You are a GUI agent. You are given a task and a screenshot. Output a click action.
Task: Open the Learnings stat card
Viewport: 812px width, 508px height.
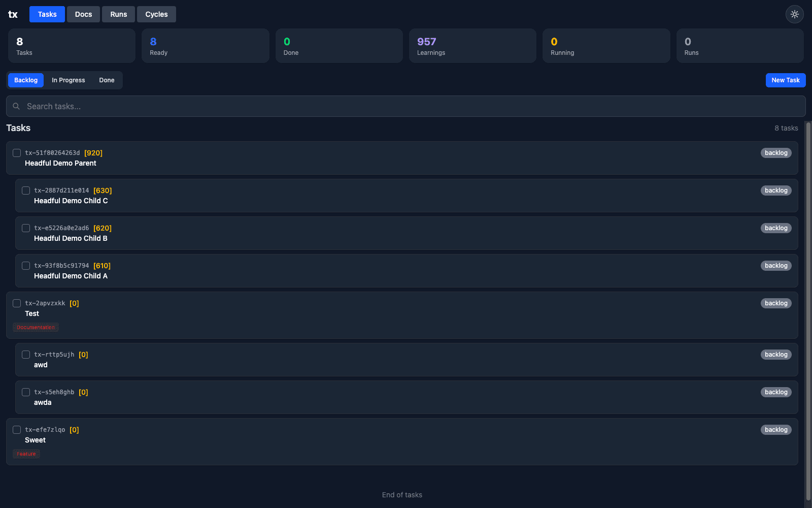(472, 46)
